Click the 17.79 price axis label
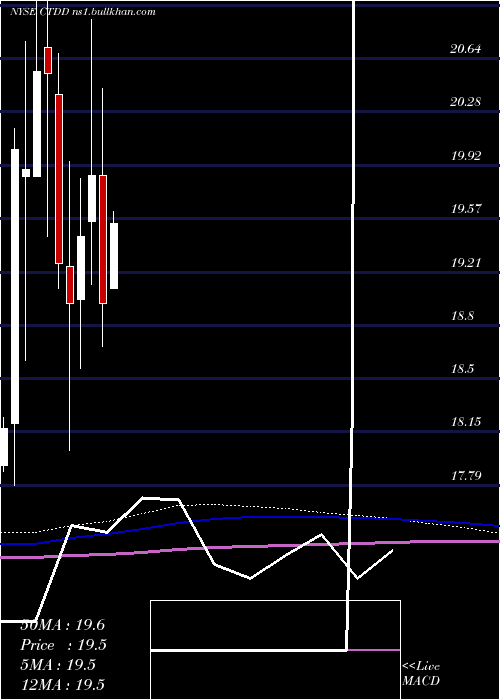500x700 pixels. (x=466, y=475)
